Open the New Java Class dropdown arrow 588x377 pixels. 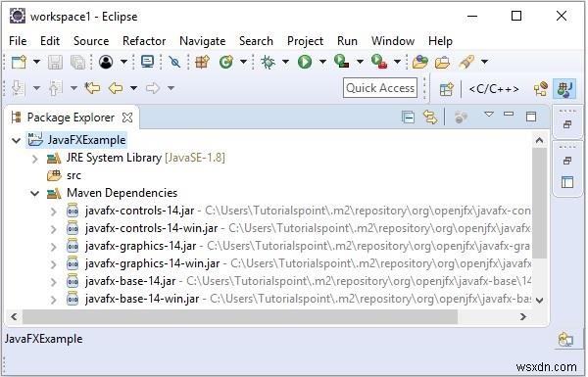(x=243, y=62)
